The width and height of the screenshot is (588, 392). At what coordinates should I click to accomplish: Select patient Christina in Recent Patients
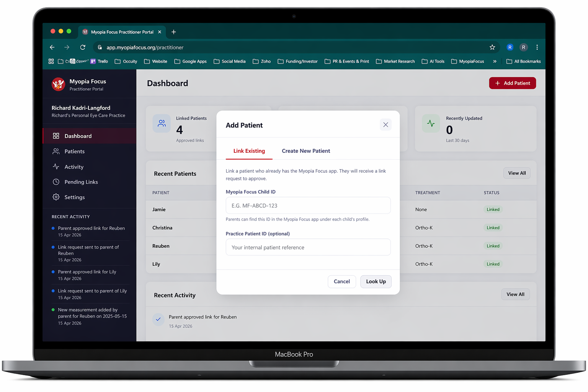[x=162, y=228]
